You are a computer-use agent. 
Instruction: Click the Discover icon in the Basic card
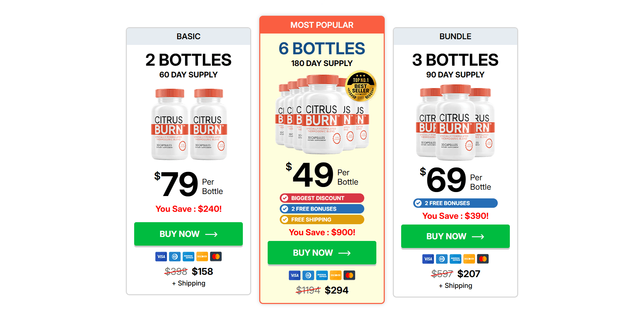(202, 257)
